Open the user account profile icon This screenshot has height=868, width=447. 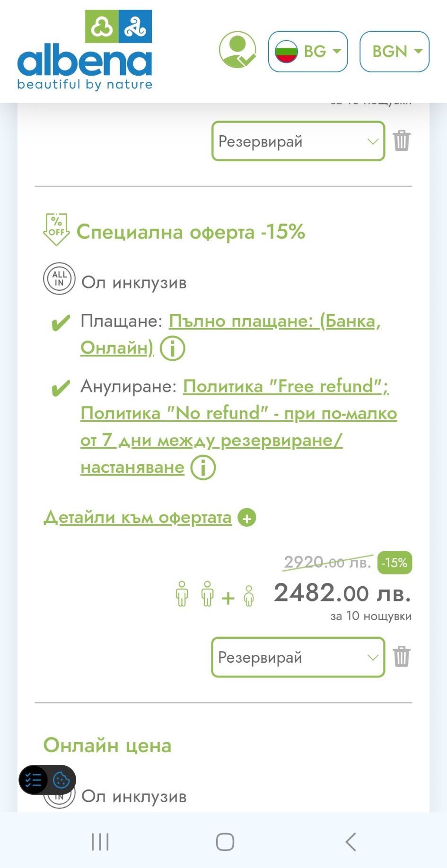pyautogui.click(x=237, y=50)
